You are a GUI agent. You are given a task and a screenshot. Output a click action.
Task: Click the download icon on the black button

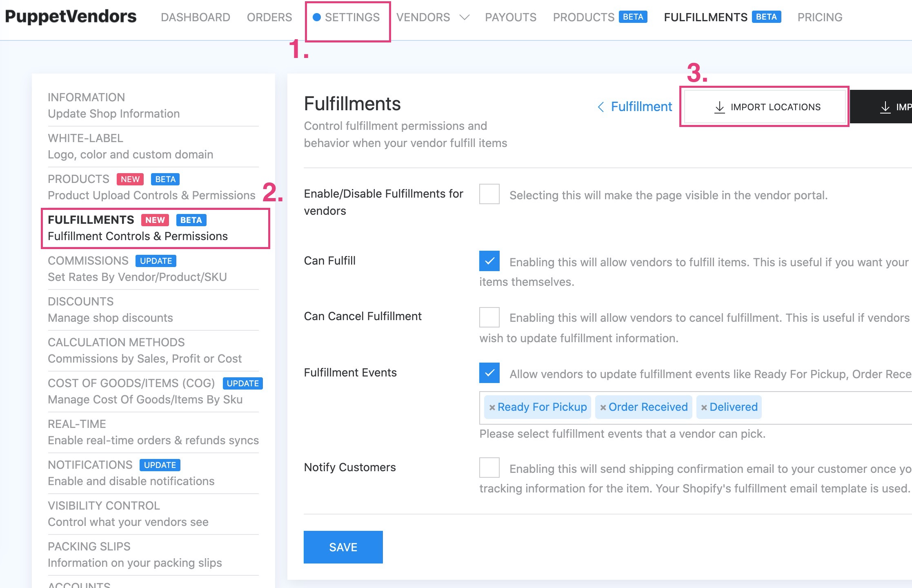[885, 107]
